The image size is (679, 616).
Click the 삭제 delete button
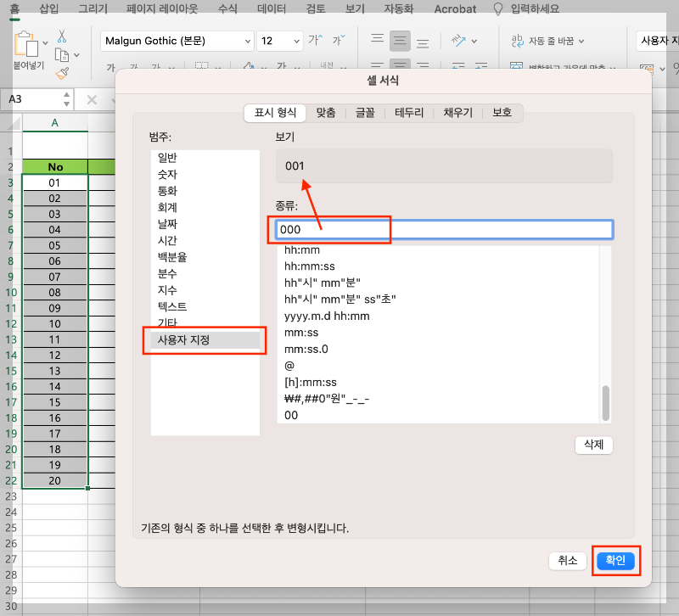(593, 445)
